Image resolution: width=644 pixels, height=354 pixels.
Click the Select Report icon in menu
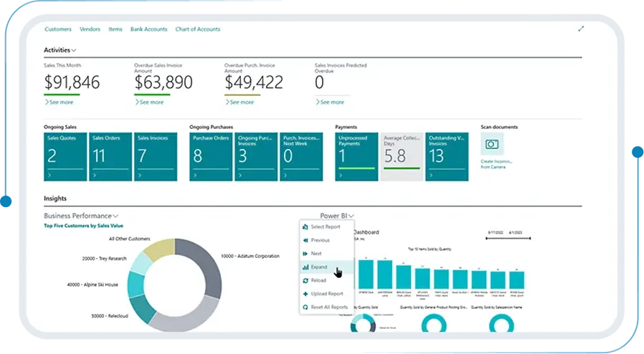(x=306, y=227)
